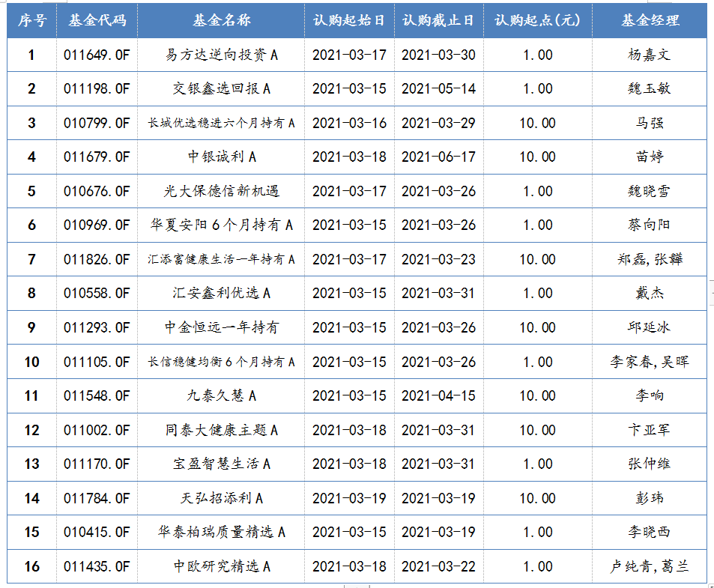Select fund code 011826.OF
Viewport: 714px width, 588px height.
[97, 259]
